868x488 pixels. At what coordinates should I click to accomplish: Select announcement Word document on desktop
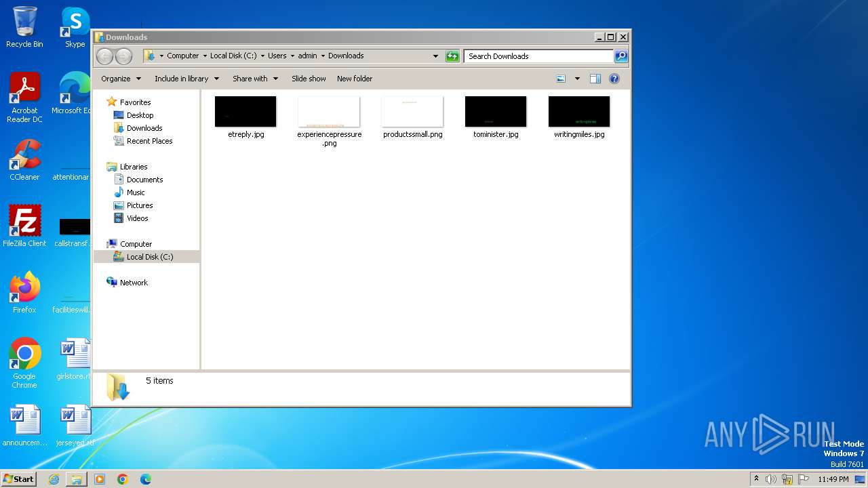point(24,426)
